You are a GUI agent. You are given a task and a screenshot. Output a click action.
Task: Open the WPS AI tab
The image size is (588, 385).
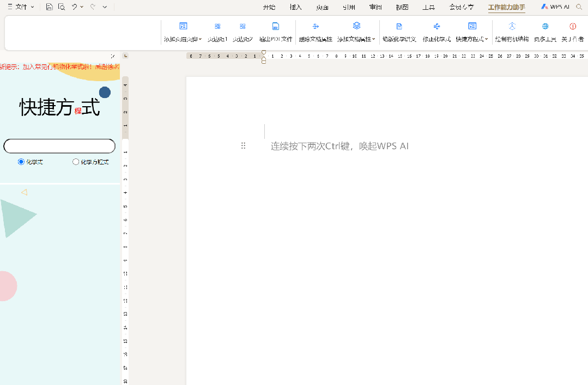(x=555, y=7)
